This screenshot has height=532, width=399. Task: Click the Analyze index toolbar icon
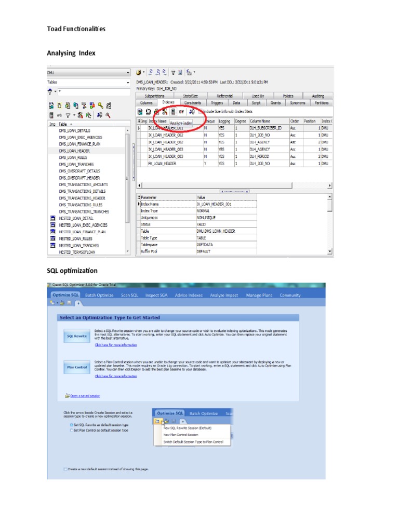pos(173,112)
